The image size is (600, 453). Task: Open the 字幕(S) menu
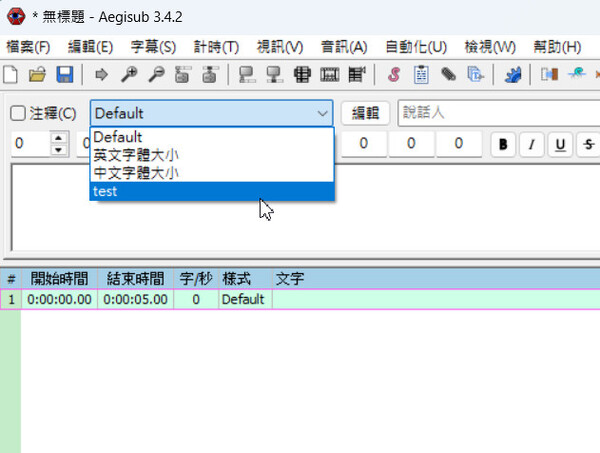click(x=153, y=47)
